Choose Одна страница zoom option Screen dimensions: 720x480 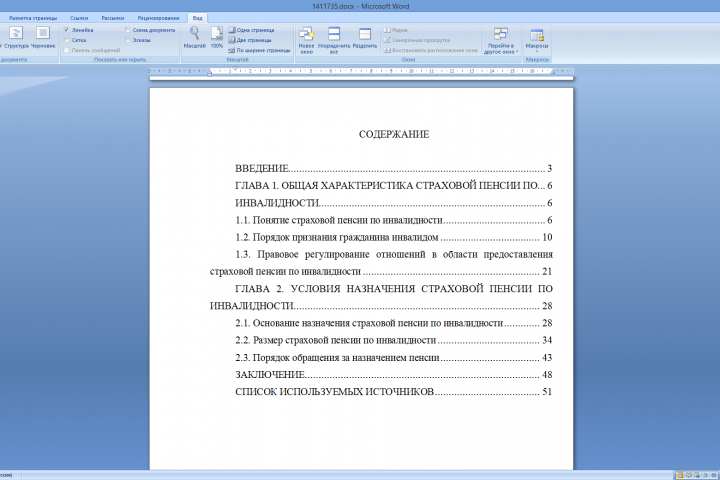coord(251,30)
